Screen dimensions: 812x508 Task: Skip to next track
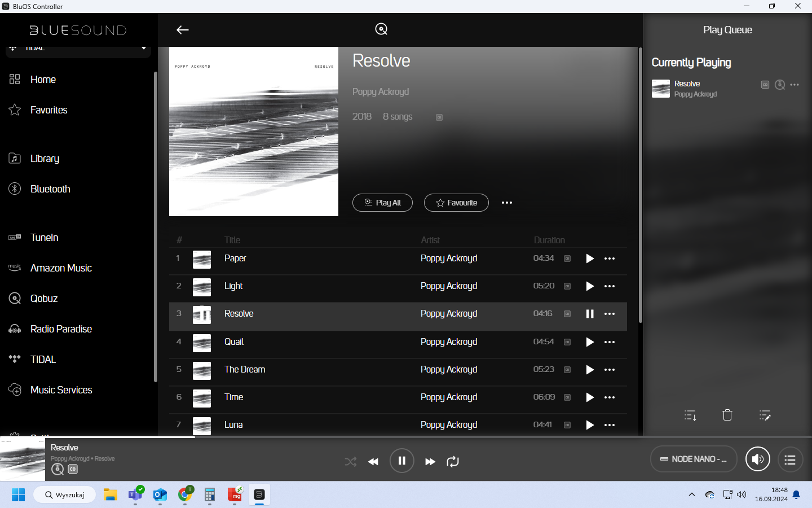tap(430, 462)
